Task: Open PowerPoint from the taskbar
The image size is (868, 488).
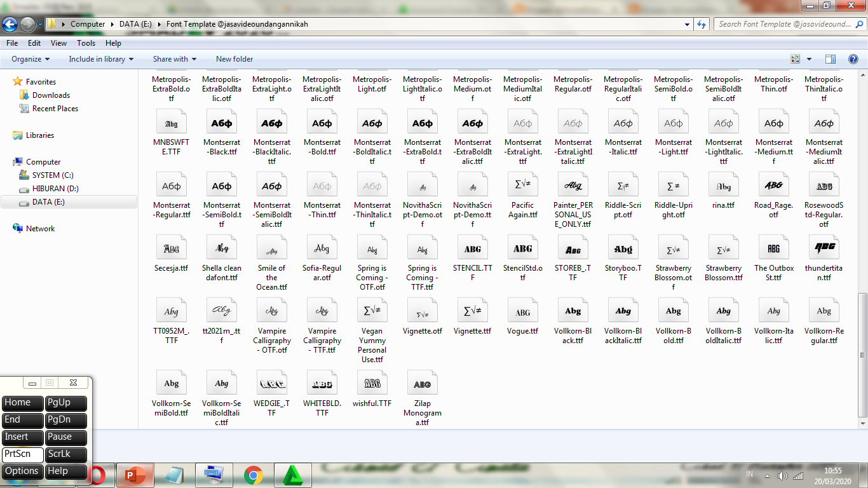Action: coord(135,475)
